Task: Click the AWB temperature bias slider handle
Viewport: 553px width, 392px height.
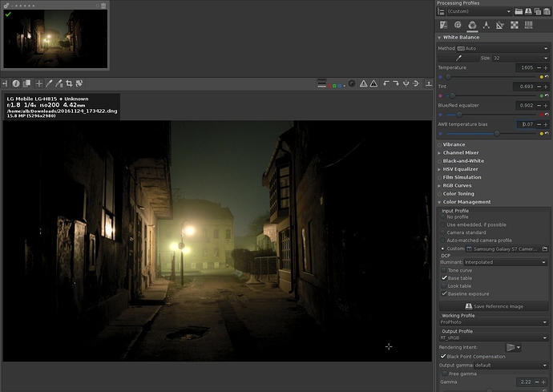Action: [x=497, y=133]
